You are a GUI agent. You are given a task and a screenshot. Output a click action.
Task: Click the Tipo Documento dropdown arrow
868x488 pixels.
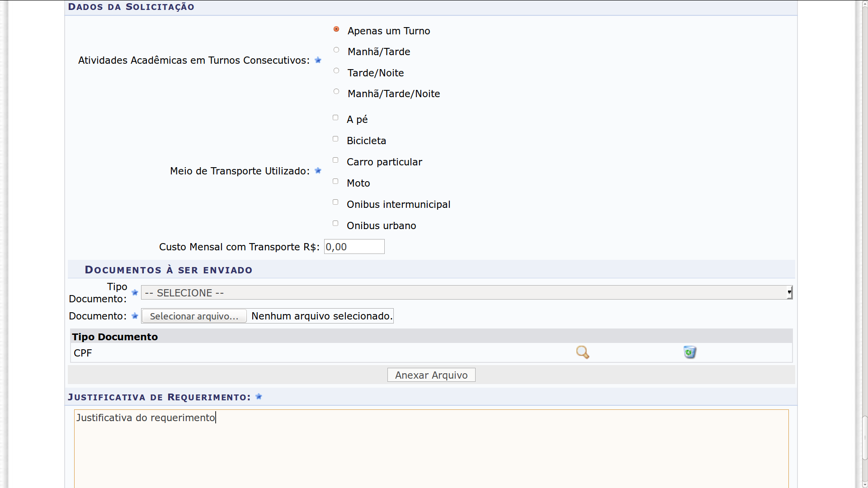pos(789,293)
